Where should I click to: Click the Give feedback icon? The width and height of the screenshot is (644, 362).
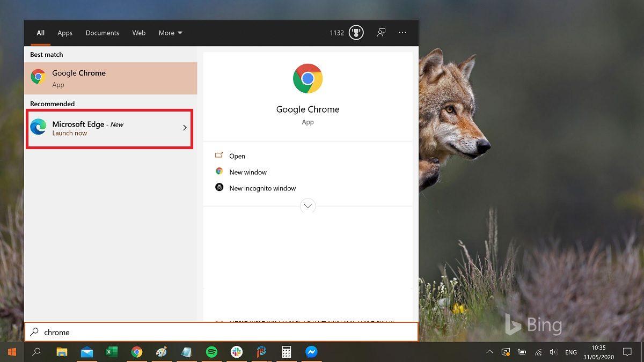point(381,33)
